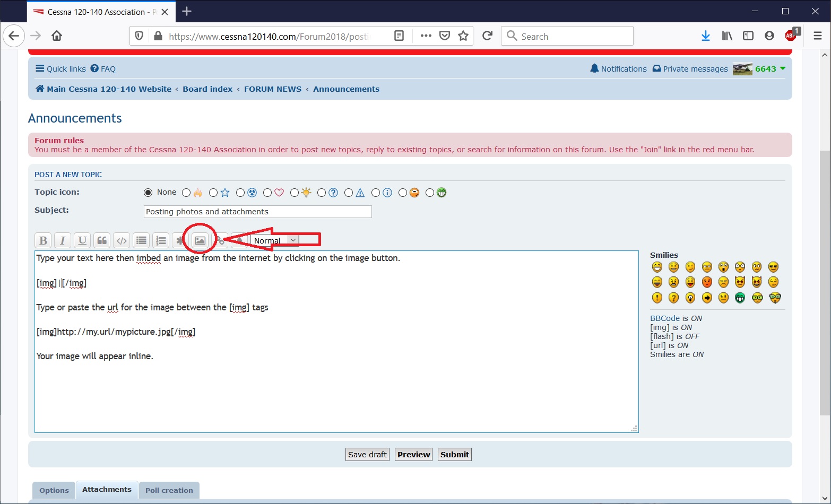This screenshot has height=504, width=831.
Task: Insert a quote block
Action: [x=102, y=240]
